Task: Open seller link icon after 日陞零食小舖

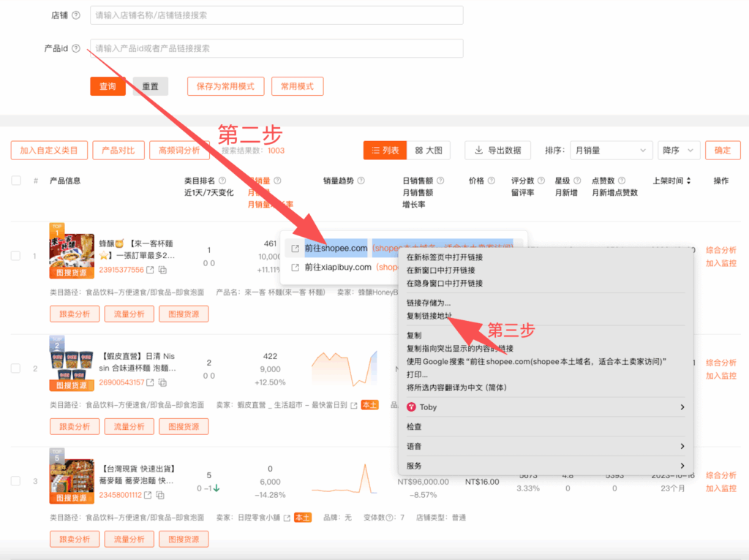Action: [x=287, y=518]
